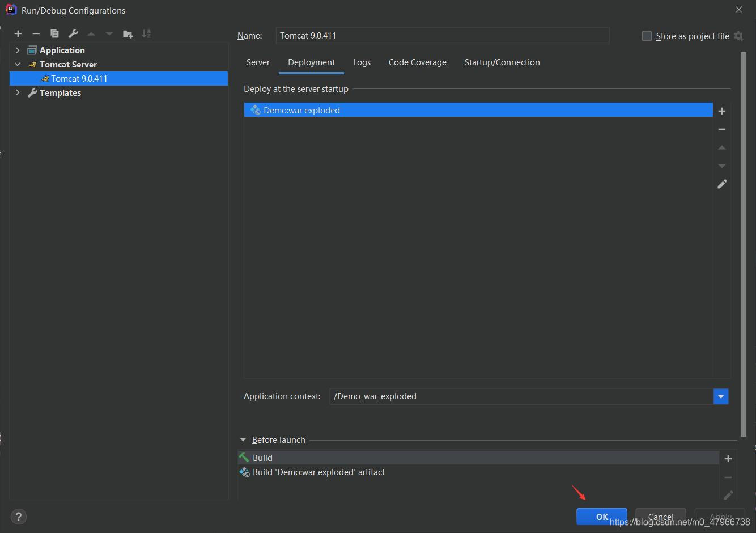
Task: Select the Templates node
Action: (60, 93)
